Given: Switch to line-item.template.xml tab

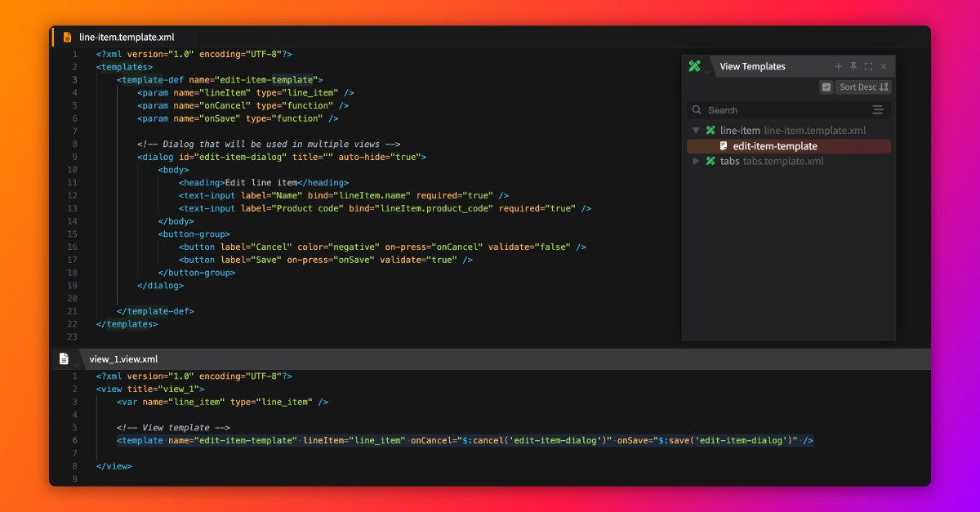Looking at the screenshot, I should (x=127, y=37).
